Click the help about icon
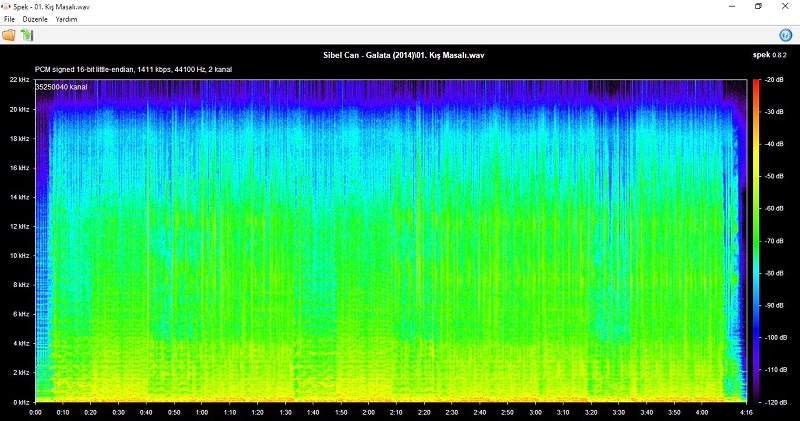The height and width of the screenshot is (421, 800). [785, 35]
